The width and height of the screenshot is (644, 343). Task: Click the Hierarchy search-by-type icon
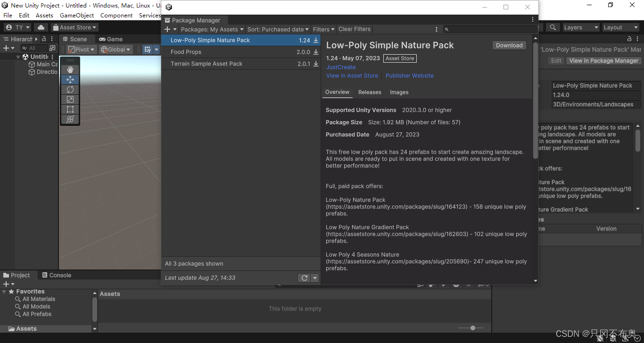click(x=52, y=48)
